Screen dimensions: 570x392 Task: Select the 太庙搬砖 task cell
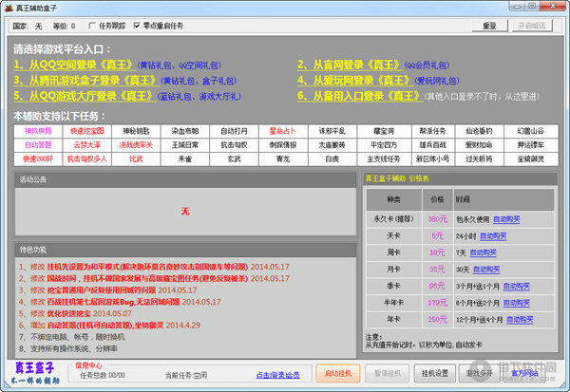coord(332,145)
